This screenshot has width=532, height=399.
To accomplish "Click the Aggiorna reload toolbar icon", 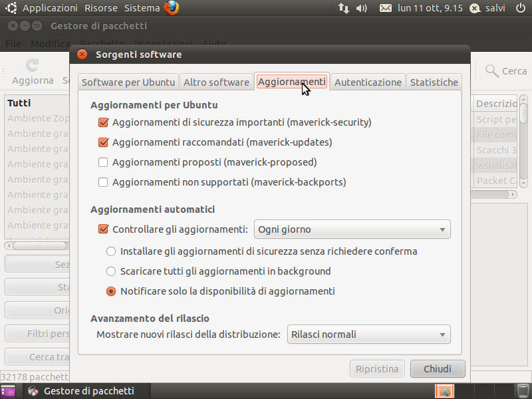I will click(x=32, y=65).
